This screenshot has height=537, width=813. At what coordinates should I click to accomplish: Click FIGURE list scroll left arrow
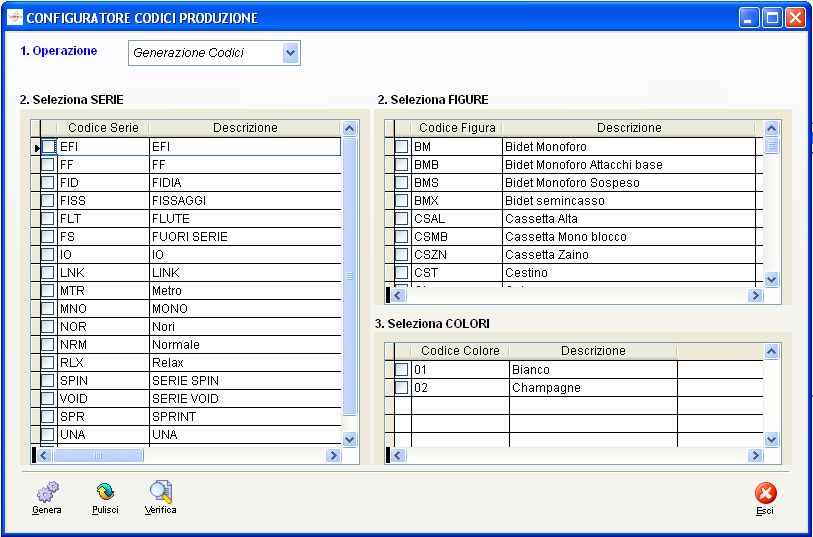coord(398,295)
